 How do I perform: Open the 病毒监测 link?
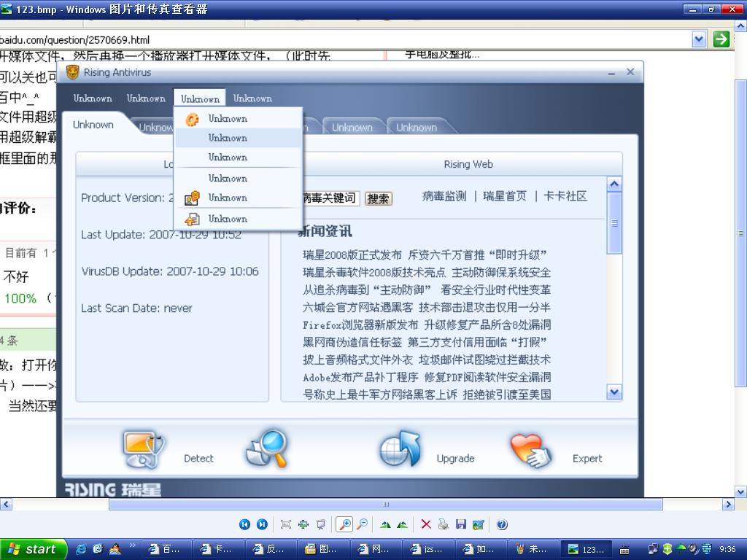pyautogui.click(x=444, y=196)
